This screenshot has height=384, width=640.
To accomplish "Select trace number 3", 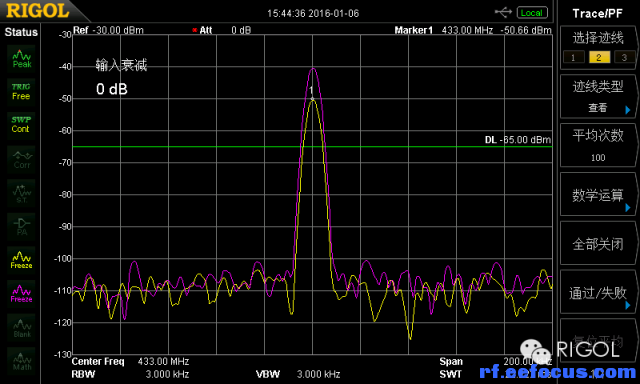I will [x=624, y=58].
